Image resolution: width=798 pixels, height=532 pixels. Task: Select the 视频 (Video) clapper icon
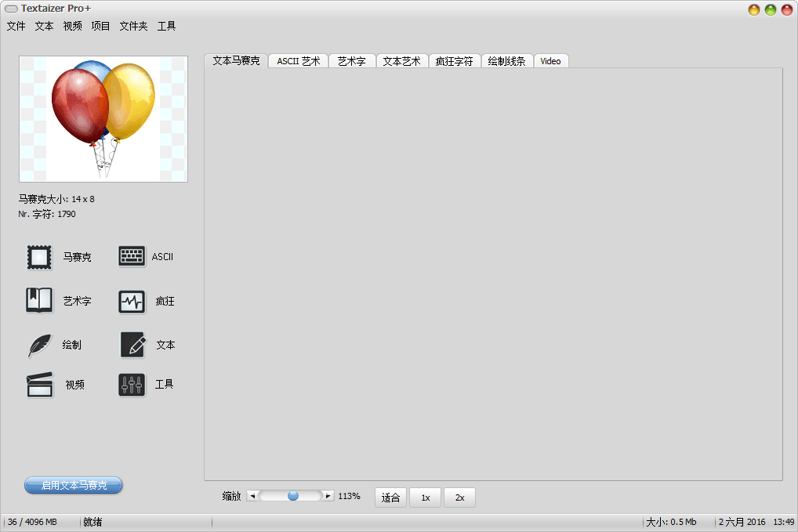pos(39,385)
